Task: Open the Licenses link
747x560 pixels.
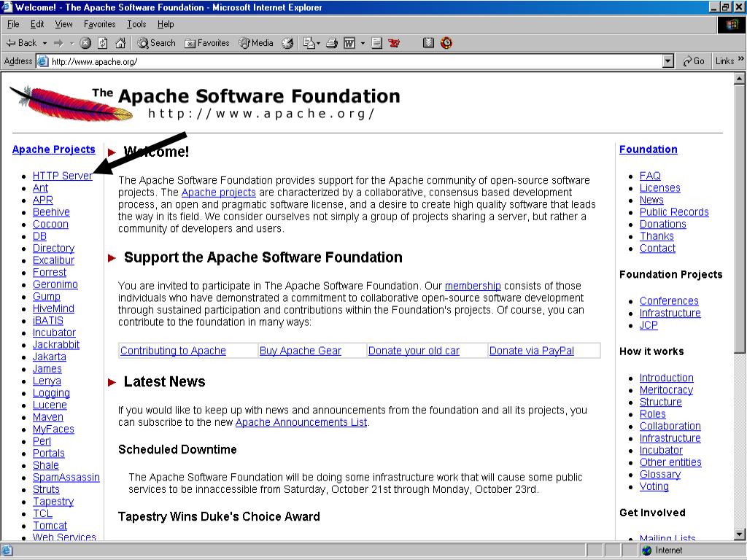Action: tap(659, 188)
